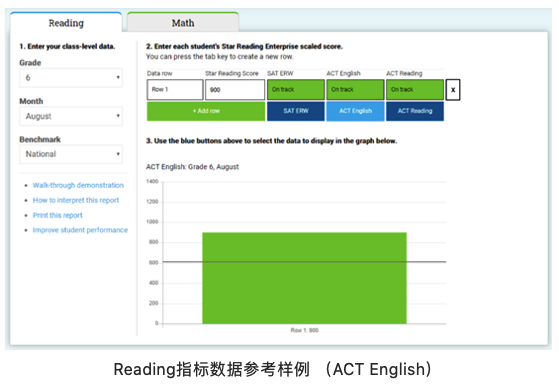Open How to interpret this report
The height and width of the screenshot is (388, 559).
[x=76, y=200]
